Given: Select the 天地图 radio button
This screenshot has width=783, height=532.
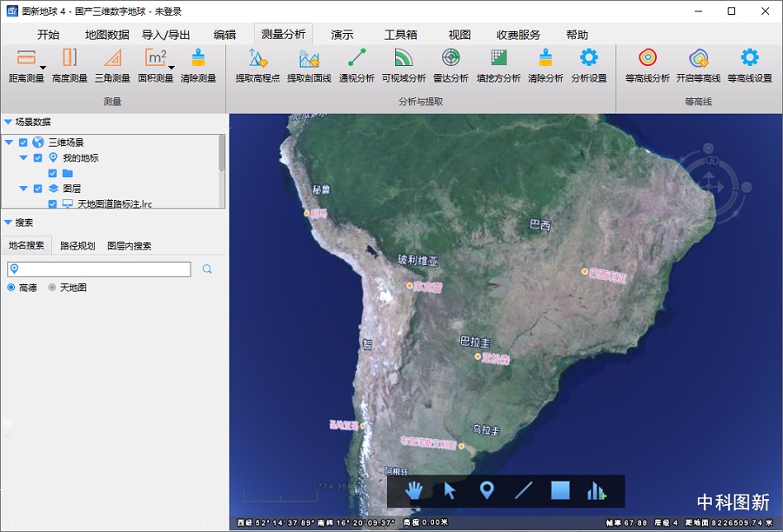Looking at the screenshot, I should [52, 288].
